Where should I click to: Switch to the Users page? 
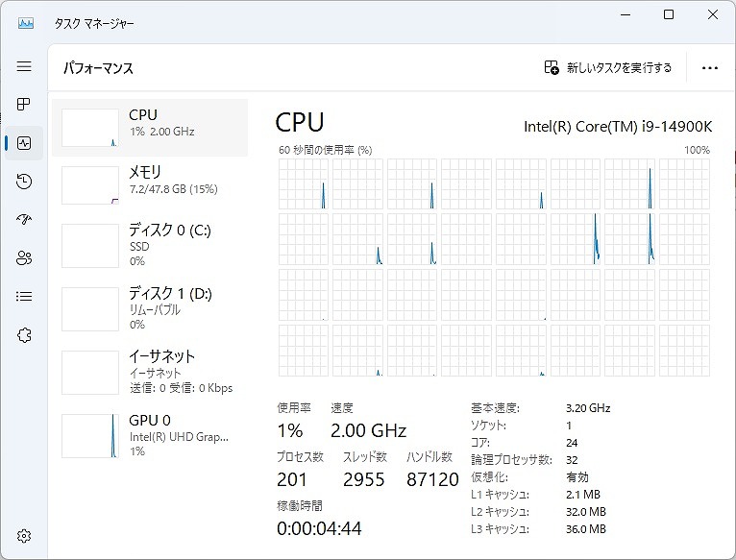point(24,258)
